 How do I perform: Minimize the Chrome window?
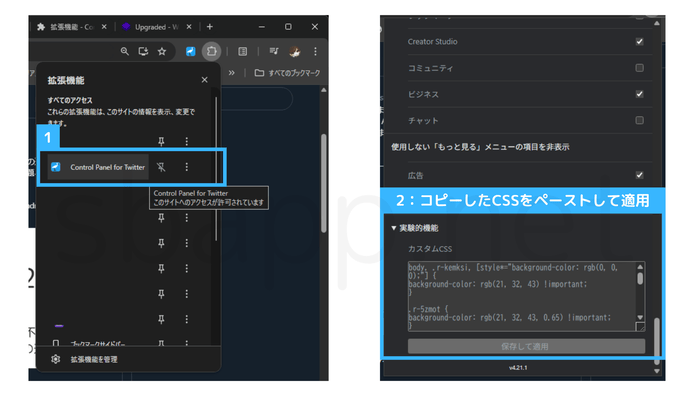[x=262, y=27]
